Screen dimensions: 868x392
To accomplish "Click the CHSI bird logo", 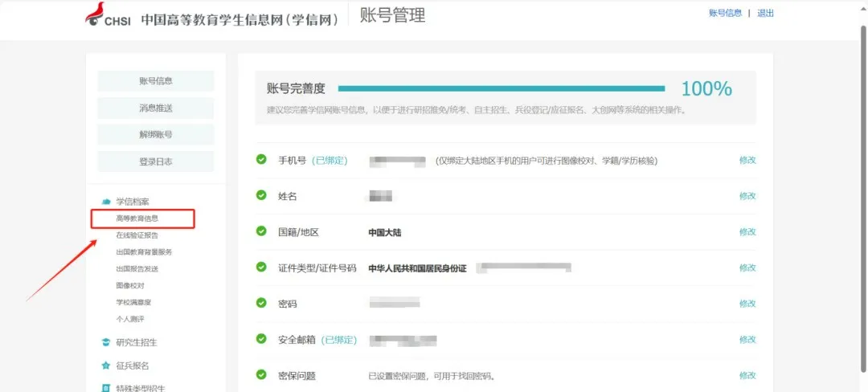I will click(x=96, y=14).
